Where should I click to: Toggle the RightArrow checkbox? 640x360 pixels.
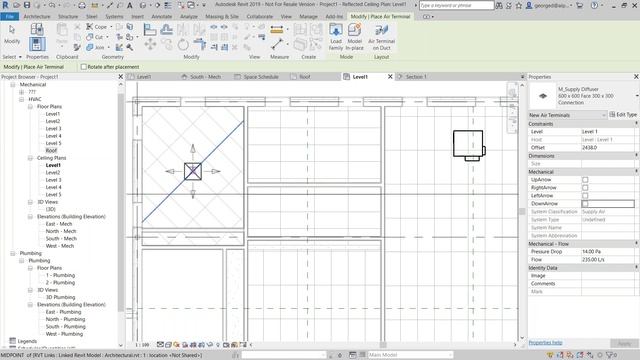pyautogui.click(x=585, y=188)
